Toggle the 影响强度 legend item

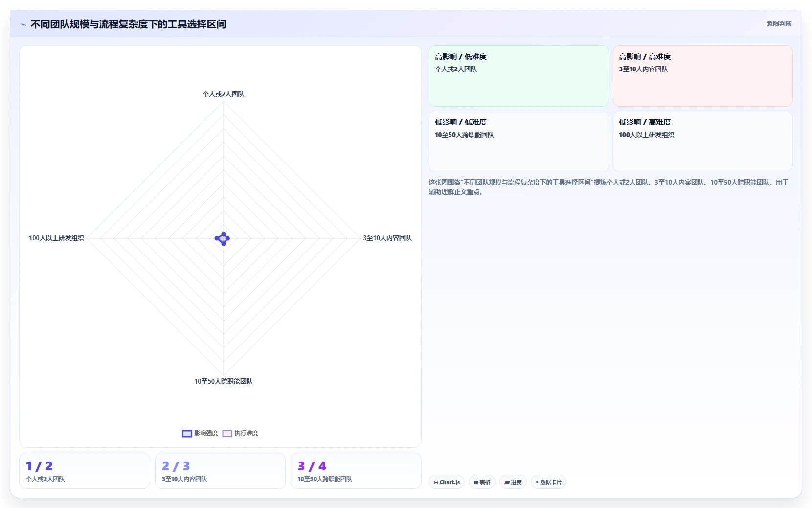click(200, 433)
